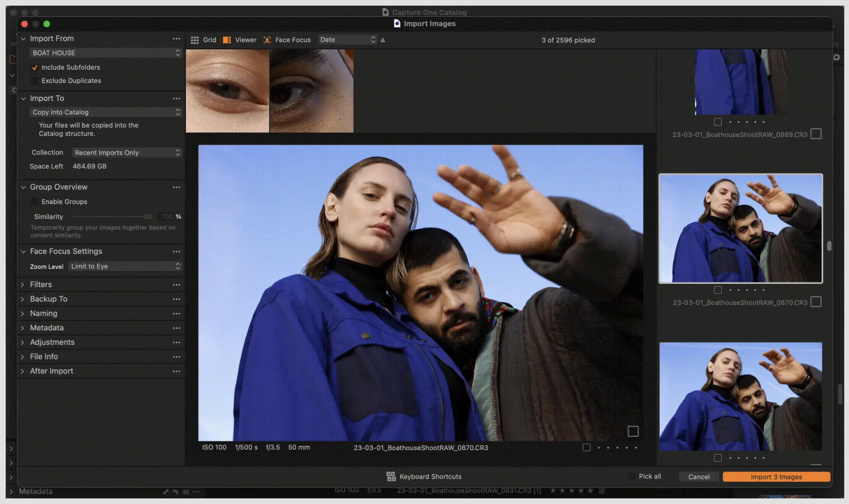Open Keyboard Shortcuts link
This screenshot has height=504, width=849.
pyautogui.click(x=430, y=477)
